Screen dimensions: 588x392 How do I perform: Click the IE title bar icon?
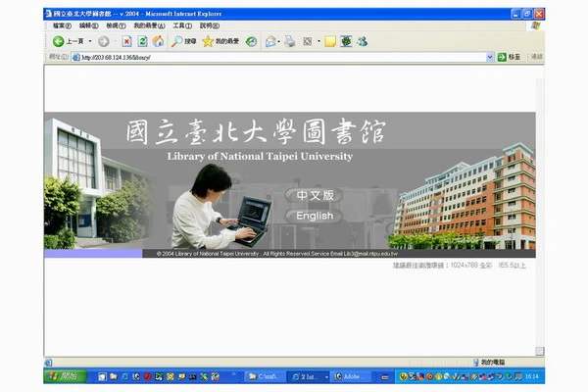click(x=48, y=14)
